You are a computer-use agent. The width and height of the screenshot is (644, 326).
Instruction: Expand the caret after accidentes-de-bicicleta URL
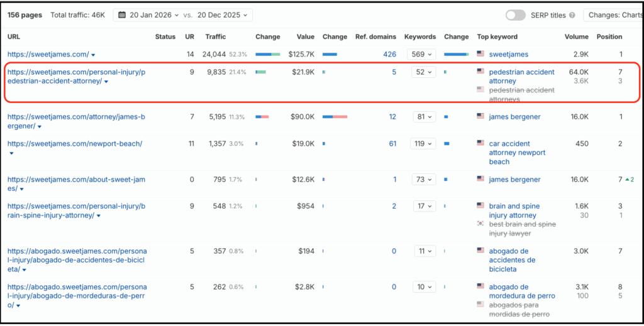coord(25,270)
